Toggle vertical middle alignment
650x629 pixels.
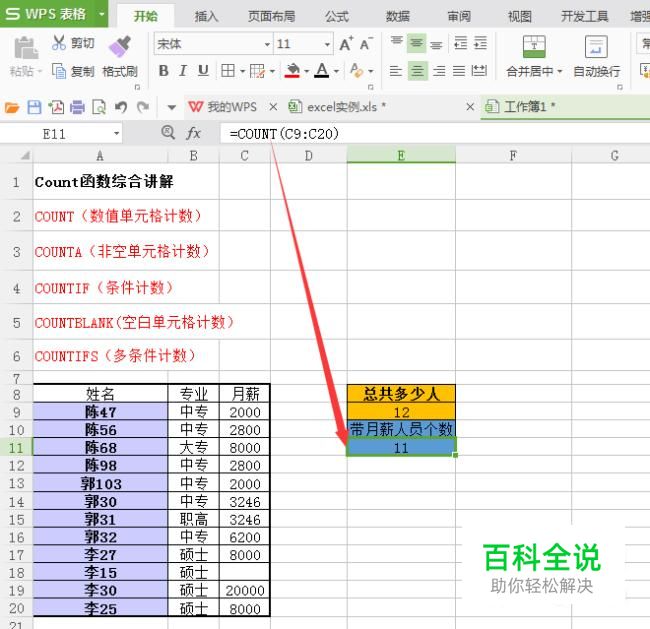(x=417, y=43)
